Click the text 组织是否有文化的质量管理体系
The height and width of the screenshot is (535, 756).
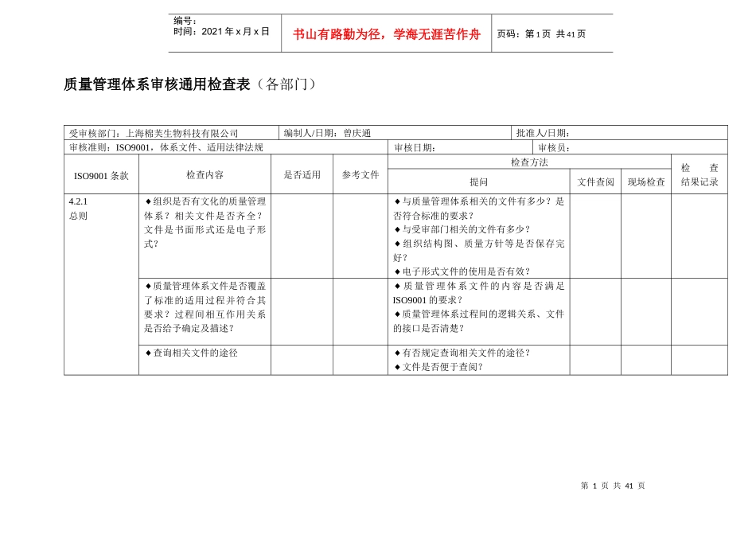click(x=205, y=222)
